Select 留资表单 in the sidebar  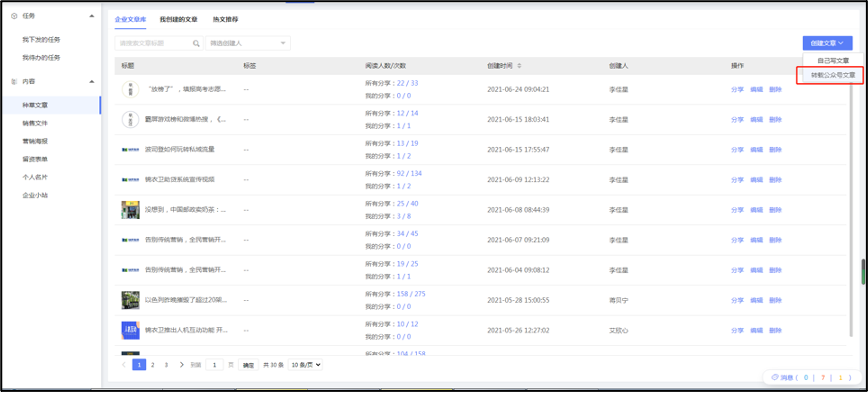(35, 159)
